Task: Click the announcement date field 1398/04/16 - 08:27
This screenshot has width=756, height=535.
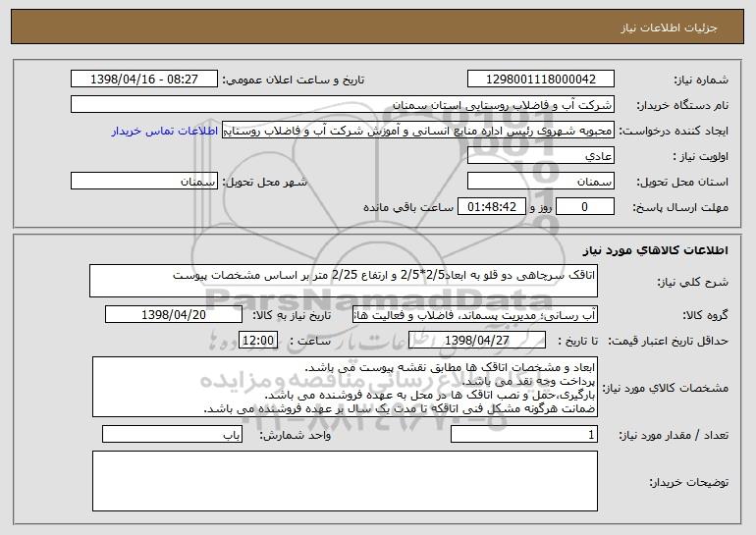Action: point(144,79)
